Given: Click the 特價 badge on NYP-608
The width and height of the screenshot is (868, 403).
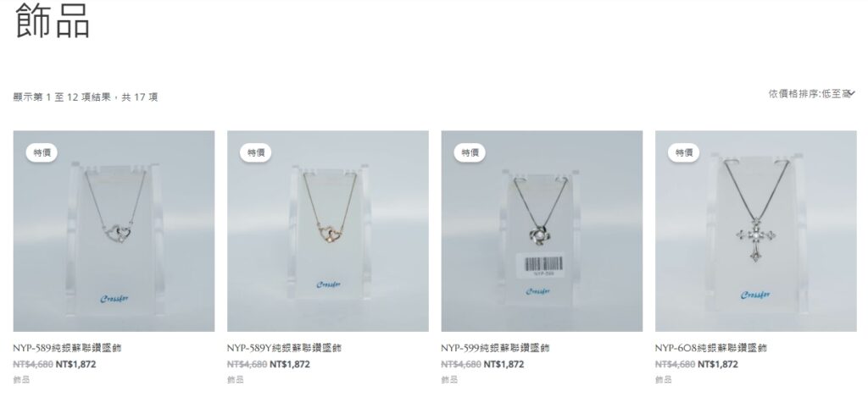Looking at the screenshot, I should pyautogui.click(x=684, y=152).
